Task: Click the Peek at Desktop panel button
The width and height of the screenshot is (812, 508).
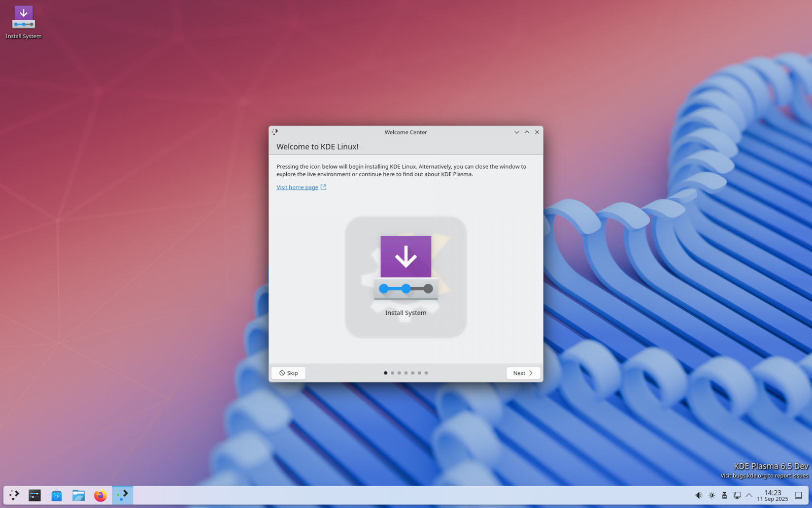Action: pos(798,495)
